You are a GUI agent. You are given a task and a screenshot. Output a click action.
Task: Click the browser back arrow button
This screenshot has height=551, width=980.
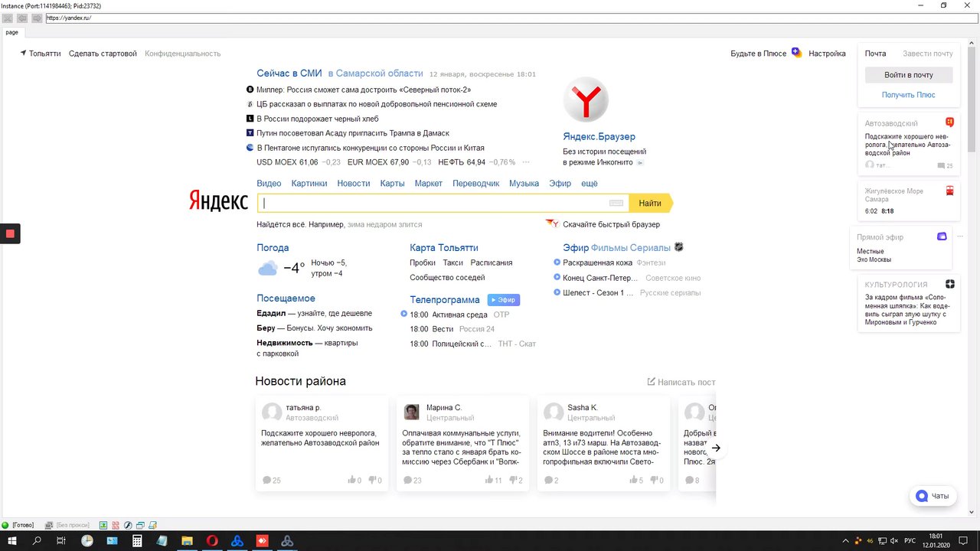click(x=21, y=18)
